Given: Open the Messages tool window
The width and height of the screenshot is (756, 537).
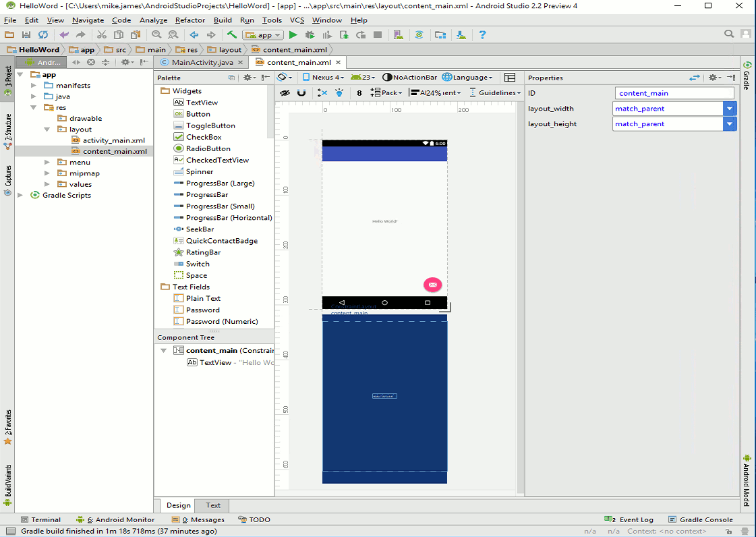Looking at the screenshot, I should 198,519.
